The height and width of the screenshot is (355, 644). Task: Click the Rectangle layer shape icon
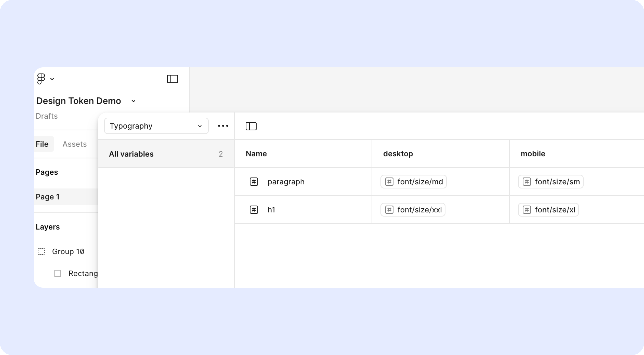click(58, 273)
